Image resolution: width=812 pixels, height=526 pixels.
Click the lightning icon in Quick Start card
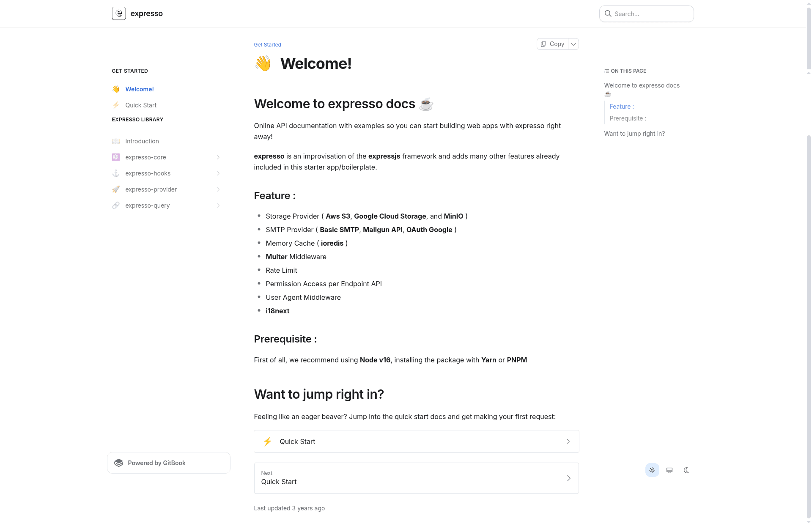267,441
